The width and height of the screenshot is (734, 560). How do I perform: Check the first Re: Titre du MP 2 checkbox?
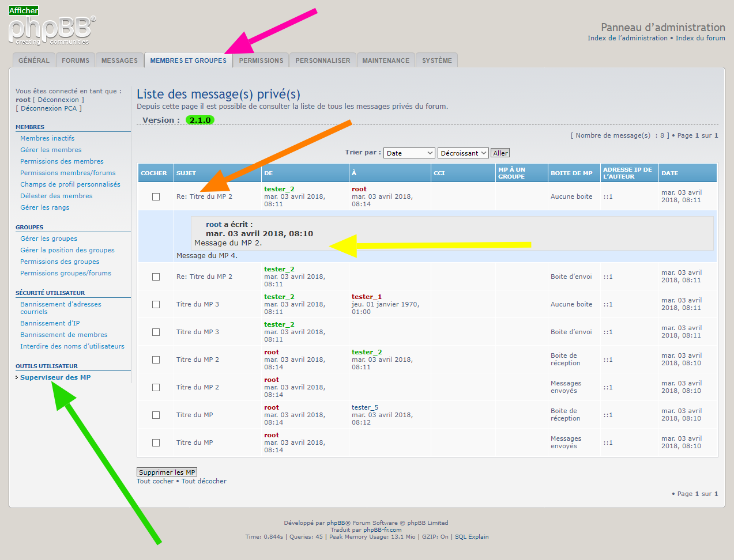pos(156,196)
